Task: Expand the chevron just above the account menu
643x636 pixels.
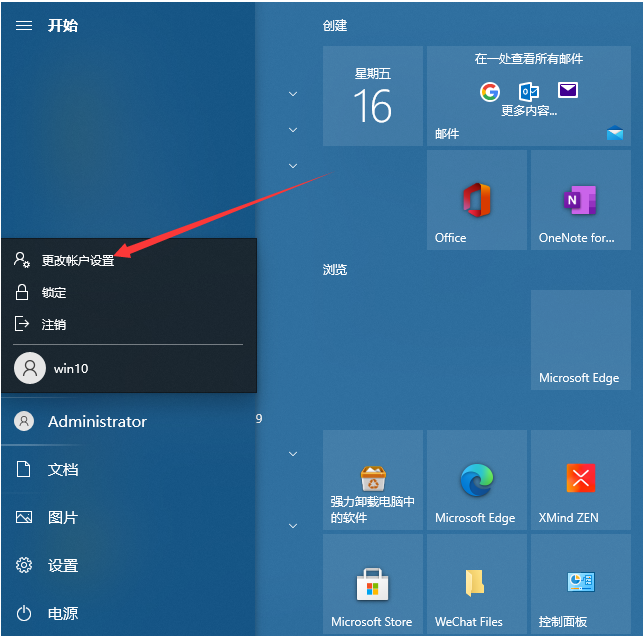Action: click(293, 166)
